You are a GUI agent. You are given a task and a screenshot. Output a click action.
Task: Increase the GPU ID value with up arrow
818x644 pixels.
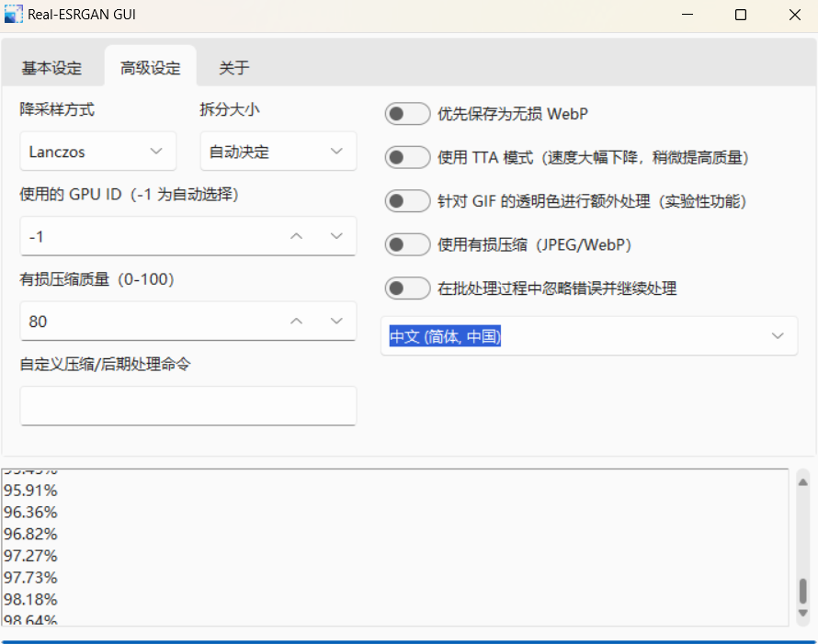point(296,236)
